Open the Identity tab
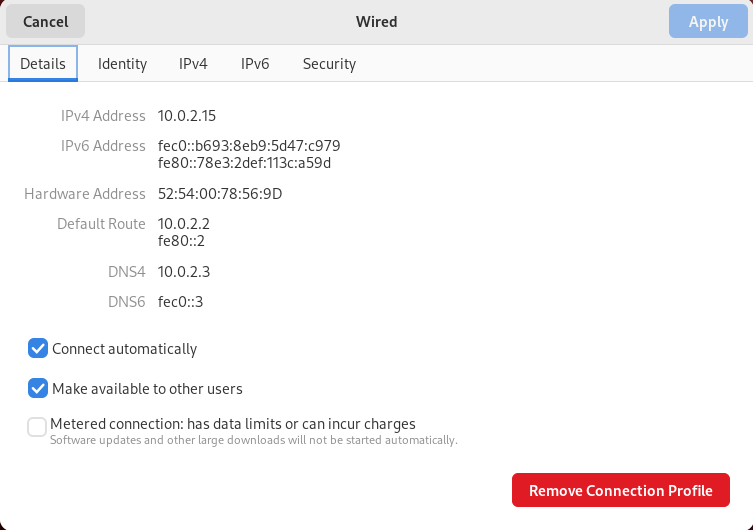 click(122, 63)
